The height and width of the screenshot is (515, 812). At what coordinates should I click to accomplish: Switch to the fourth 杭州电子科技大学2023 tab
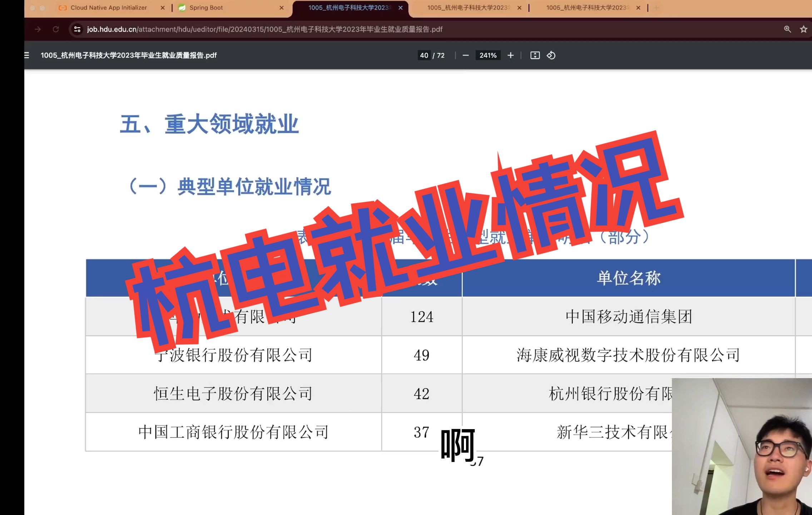[468, 8]
